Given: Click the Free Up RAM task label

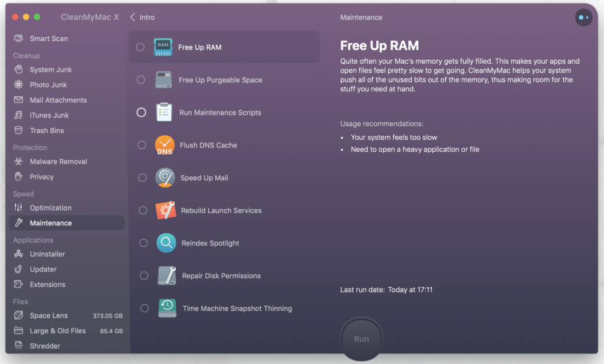Looking at the screenshot, I should 199,47.
